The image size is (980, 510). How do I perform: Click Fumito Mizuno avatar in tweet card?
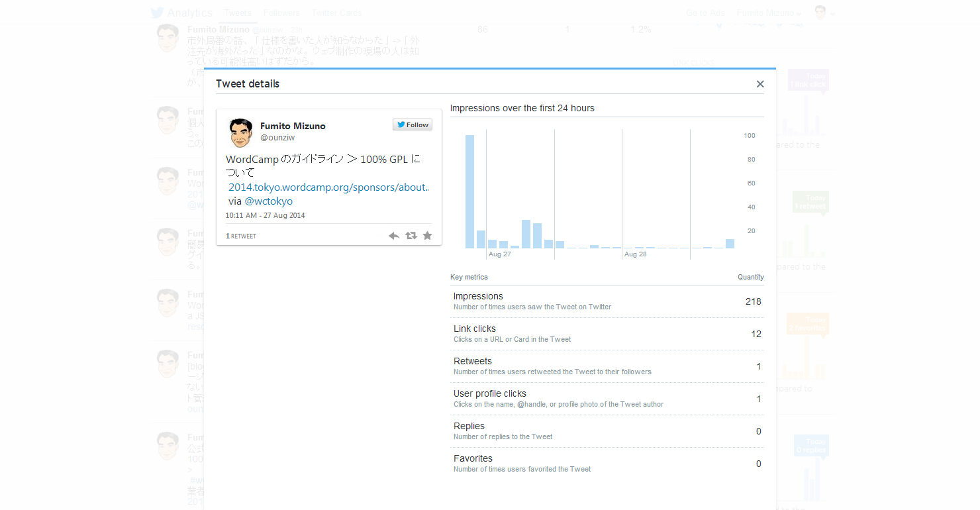240,133
